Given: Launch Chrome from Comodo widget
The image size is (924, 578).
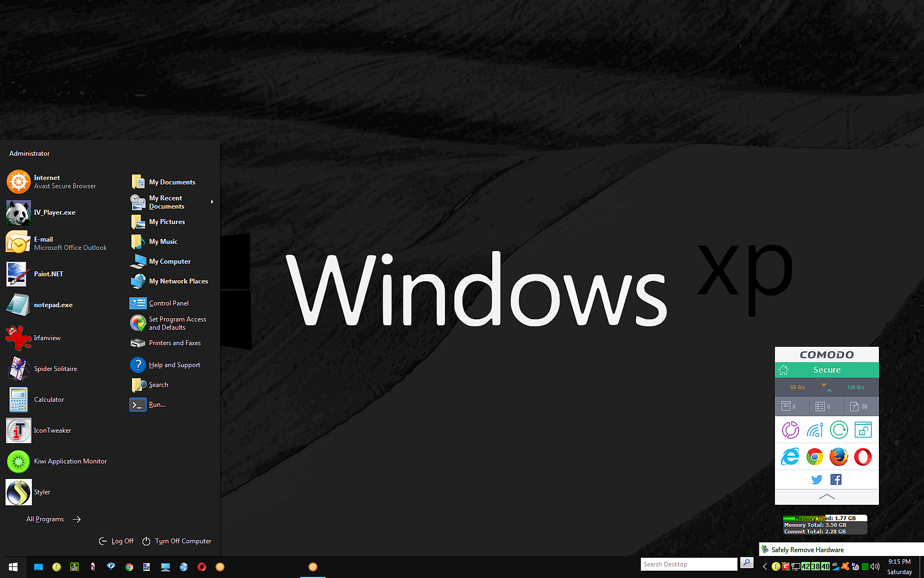Looking at the screenshot, I should [x=815, y=457].
